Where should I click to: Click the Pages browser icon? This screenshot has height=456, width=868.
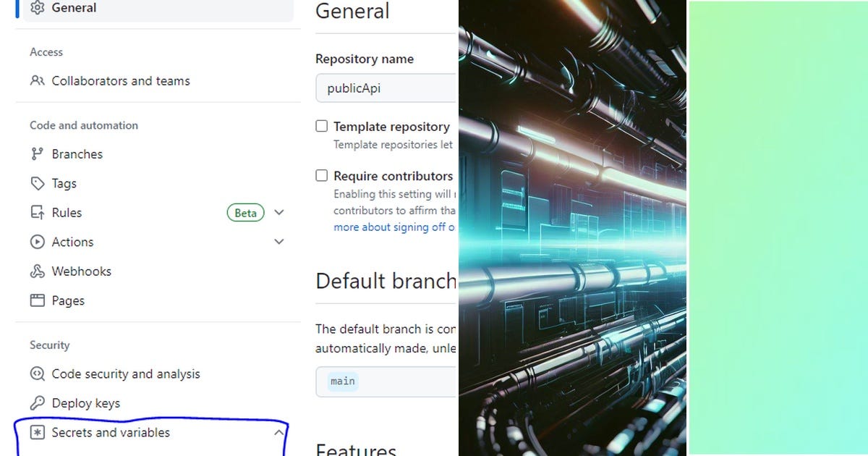[38, 300]
